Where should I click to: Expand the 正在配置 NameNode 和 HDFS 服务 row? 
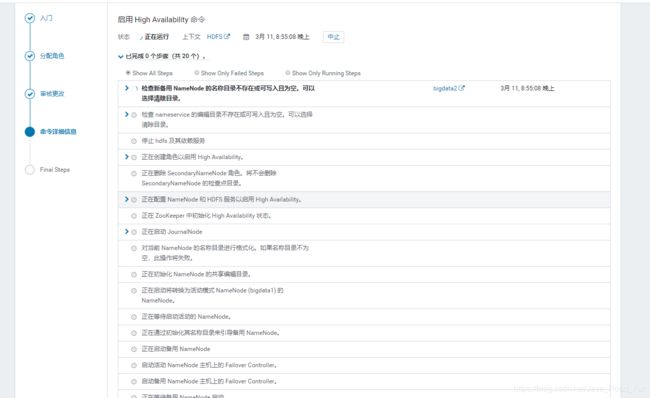[x=127, y=199]
